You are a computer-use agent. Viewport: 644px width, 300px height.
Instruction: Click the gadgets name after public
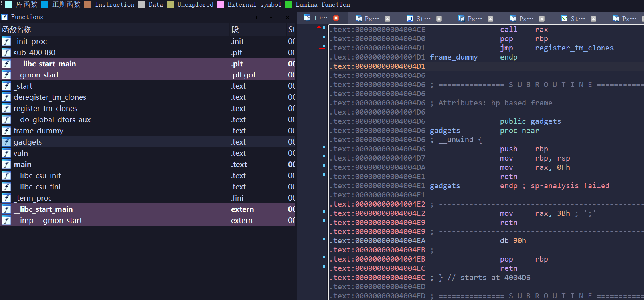coord(545,121)
